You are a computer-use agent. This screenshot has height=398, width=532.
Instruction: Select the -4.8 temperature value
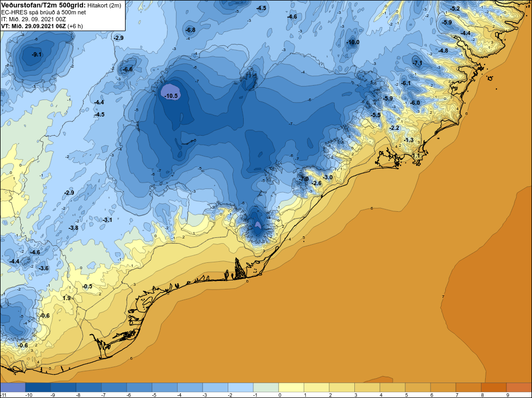point(443,51)
